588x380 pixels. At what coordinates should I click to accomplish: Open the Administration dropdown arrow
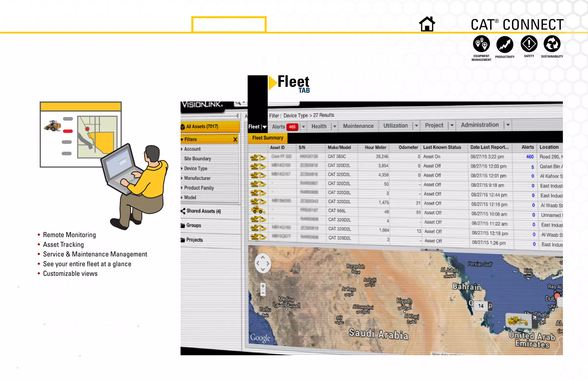(508, 125)
